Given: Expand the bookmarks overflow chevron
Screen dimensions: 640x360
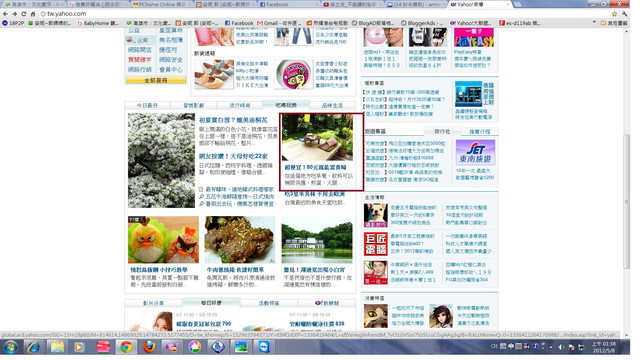Looking at the screenshot, I should point(594,23).
